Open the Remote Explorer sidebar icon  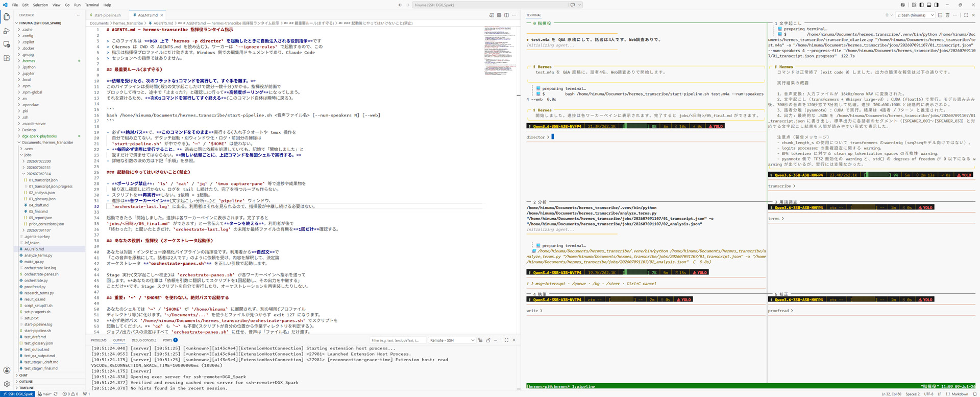[7, 44]
